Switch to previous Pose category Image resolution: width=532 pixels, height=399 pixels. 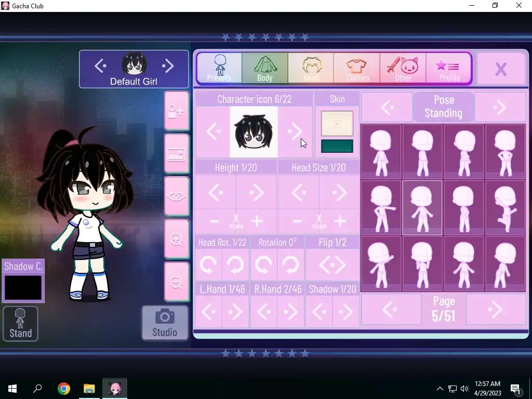click(x=387, y=108)
